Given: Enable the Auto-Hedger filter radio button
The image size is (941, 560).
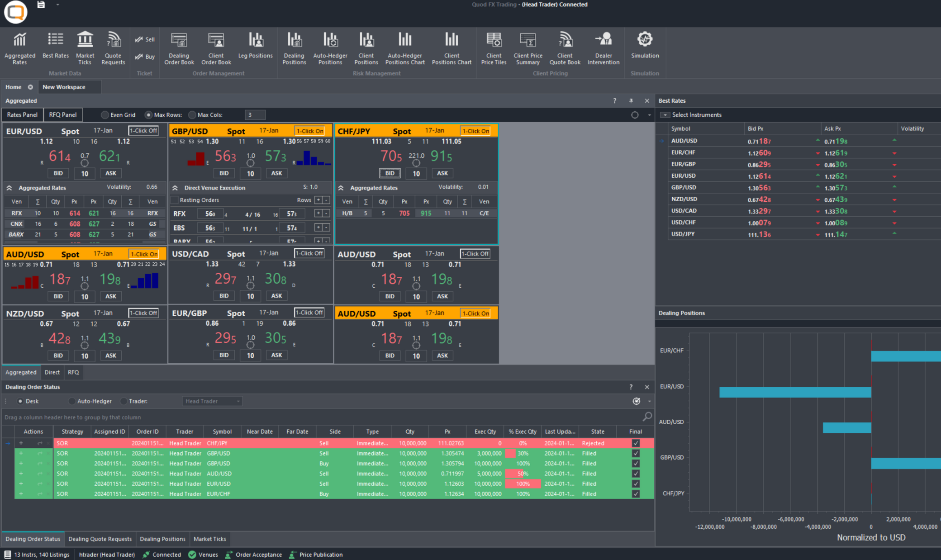Looking at the screenshot, I should click(71, 401).
